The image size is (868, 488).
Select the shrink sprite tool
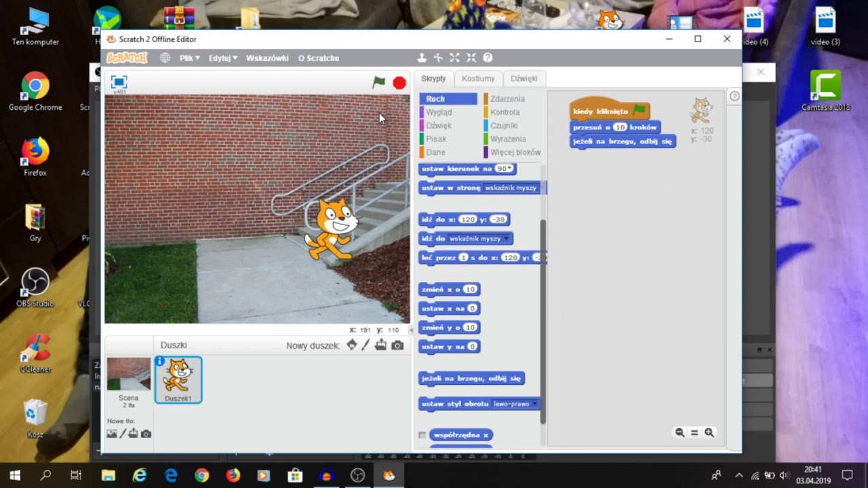point(471,58)
